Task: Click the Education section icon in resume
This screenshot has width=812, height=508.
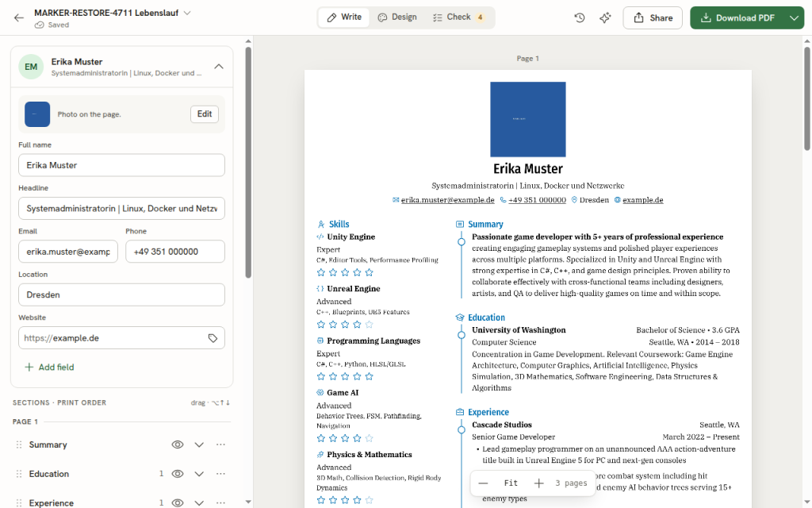Action: [x=459, y=317]
